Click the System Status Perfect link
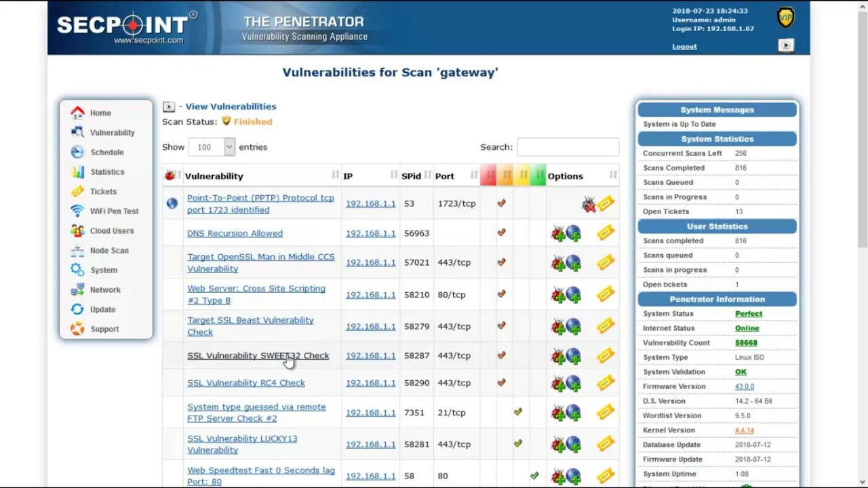This screenshot has width=868, height=488. pyautogui.click(x=749, y=314)
